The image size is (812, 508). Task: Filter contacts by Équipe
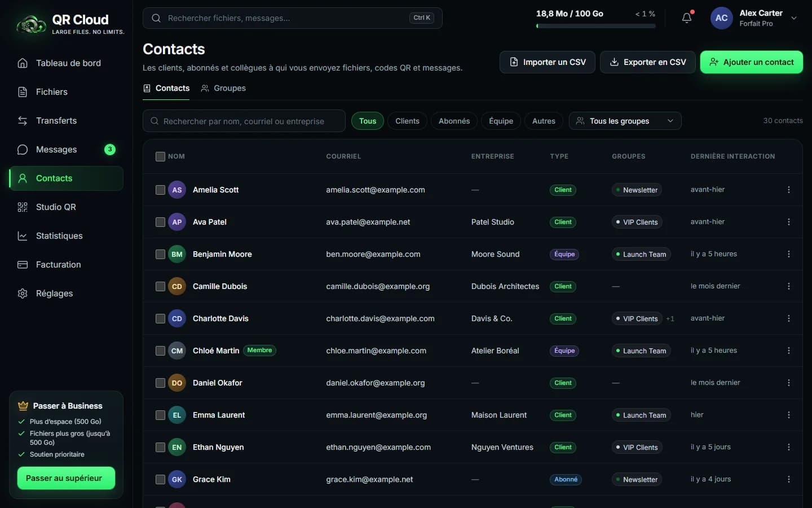point(501,121)
